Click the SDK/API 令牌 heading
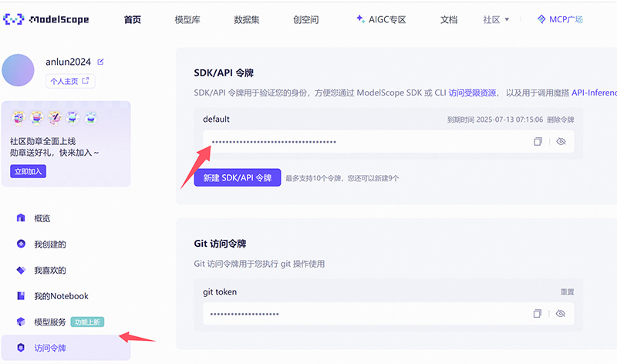 point(224,72)
